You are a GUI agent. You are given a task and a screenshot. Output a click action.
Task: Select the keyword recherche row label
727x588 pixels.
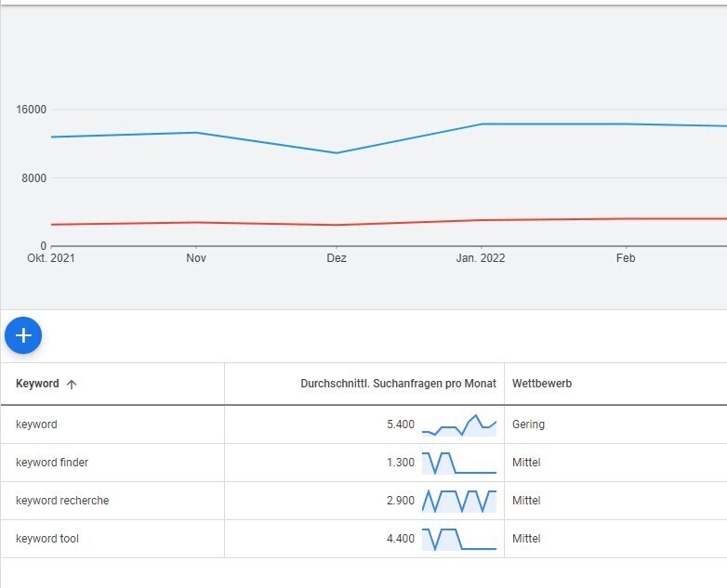[x=62, y=501]
